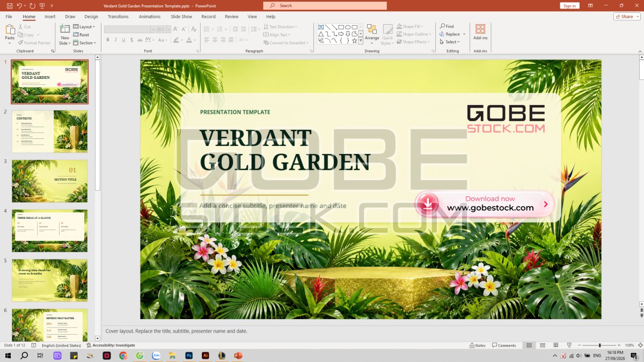Toggle center text alignment
This screenshot has height=362, width=644.
215,40
